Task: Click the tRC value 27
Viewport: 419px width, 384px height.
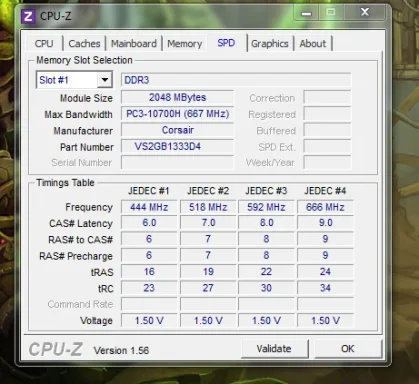Action: [x=208, y=288]
